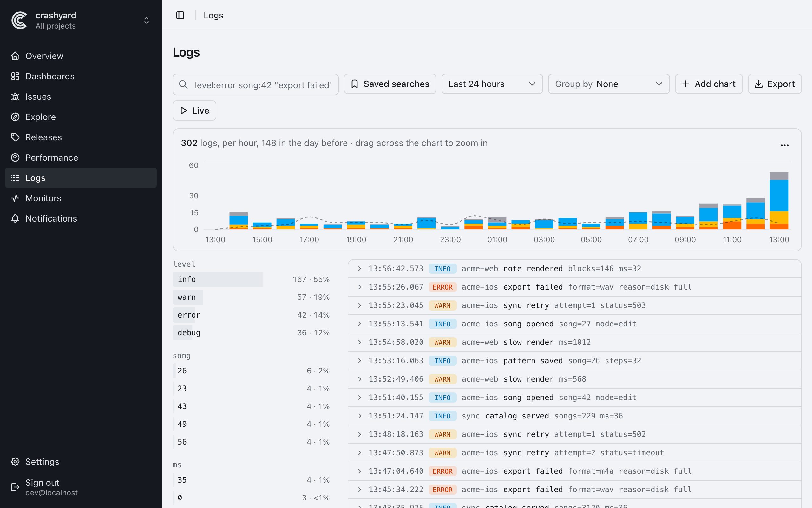Image resolution: width=812 pixels, height=508 pixels.
Task: Open Saved searches
Action: [x=390, y=84]
